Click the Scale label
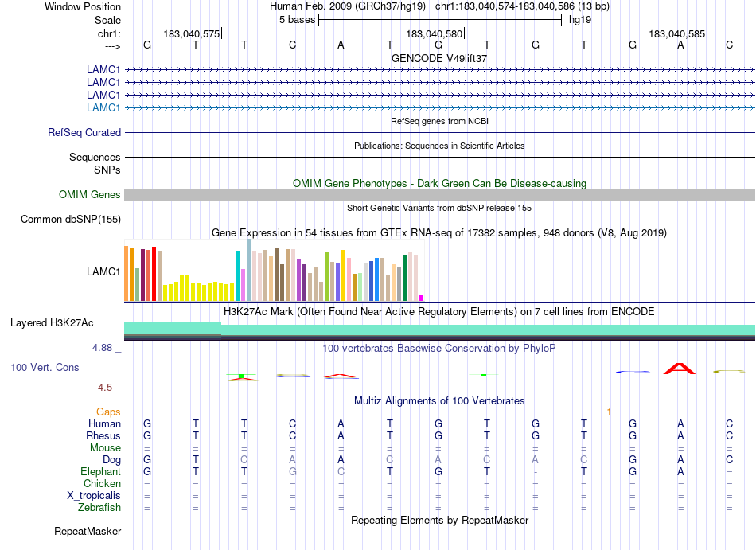The height and width of the screenshot is (550, 756). coord(107,20)
